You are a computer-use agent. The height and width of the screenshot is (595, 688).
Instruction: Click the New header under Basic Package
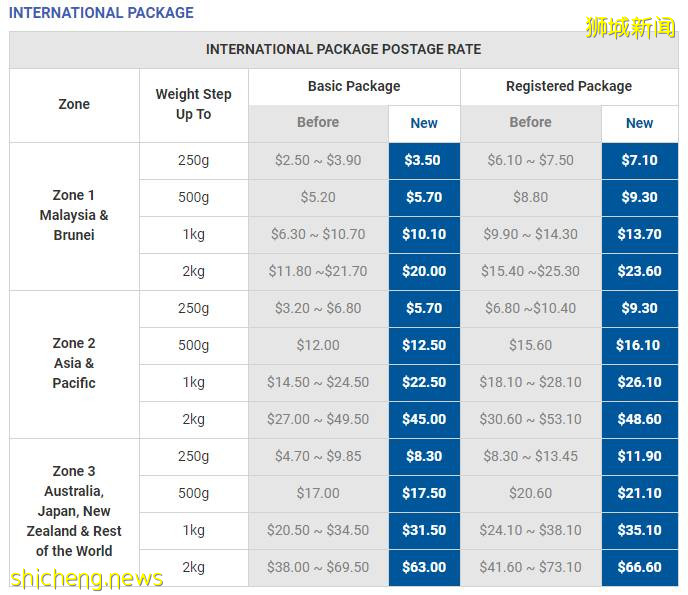[x=424, y=123]
